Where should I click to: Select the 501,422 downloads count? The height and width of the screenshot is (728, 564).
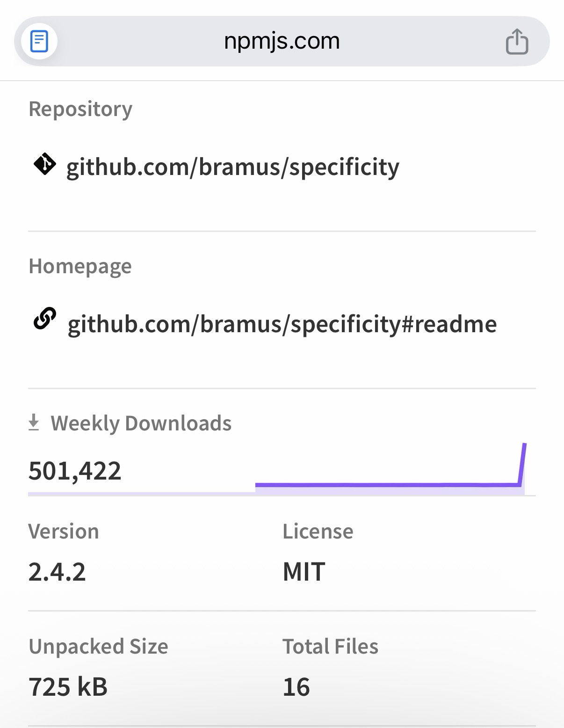[x=75, y=471]
